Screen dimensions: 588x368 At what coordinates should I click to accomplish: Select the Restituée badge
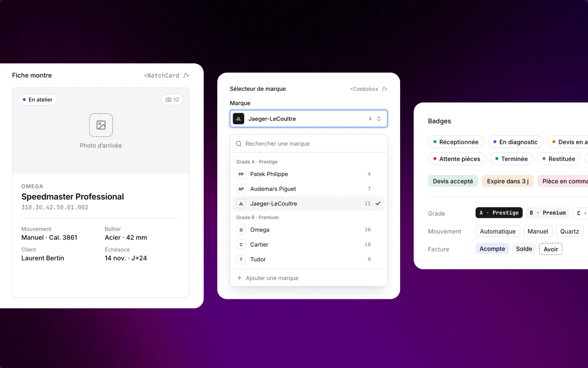pos(559,159)
